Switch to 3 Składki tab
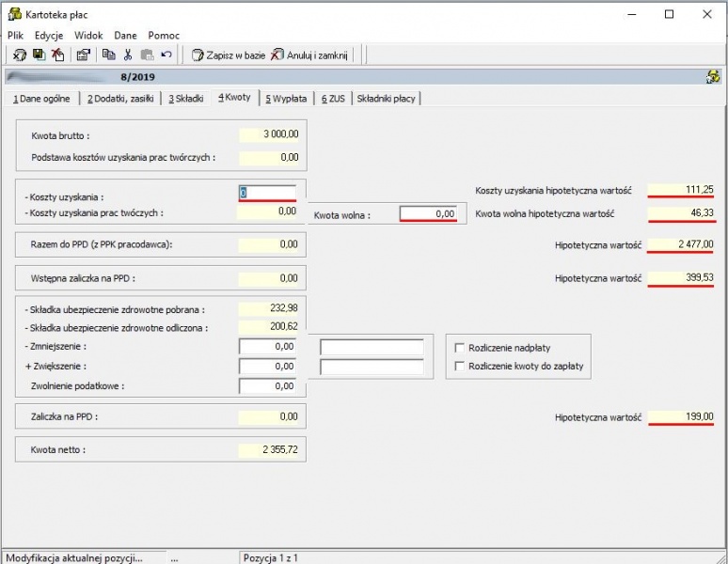 185,99
